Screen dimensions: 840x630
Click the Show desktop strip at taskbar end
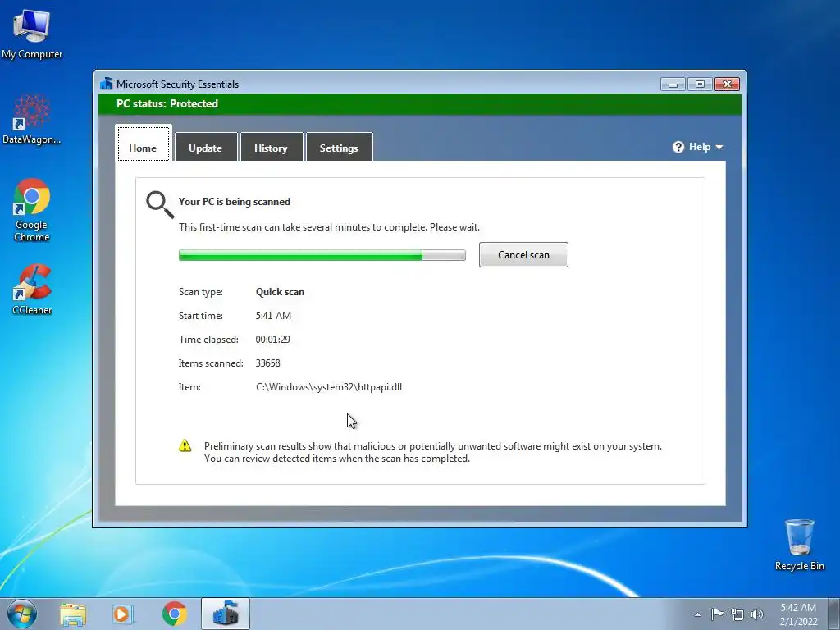[x=834, y=614]
